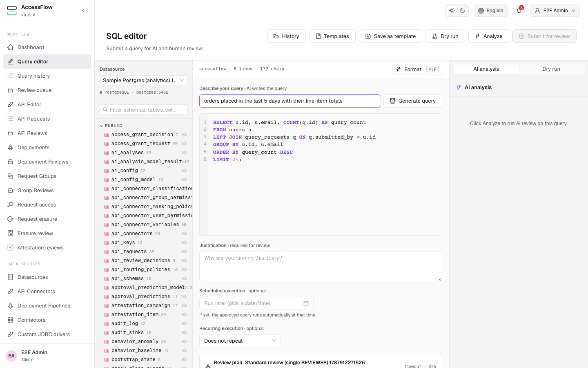Expand the attestation_campaign table row
The width and height of the screenshot is (588, 368).
[143, 305]
